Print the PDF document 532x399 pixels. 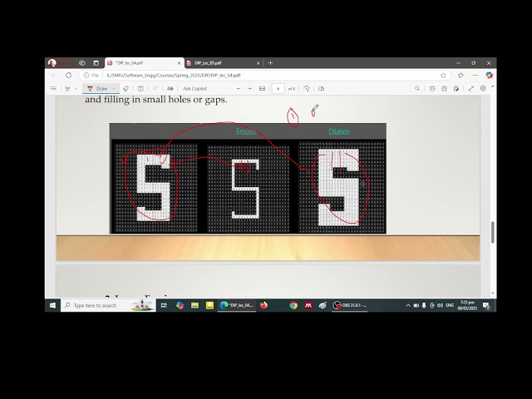coord(432,89)
